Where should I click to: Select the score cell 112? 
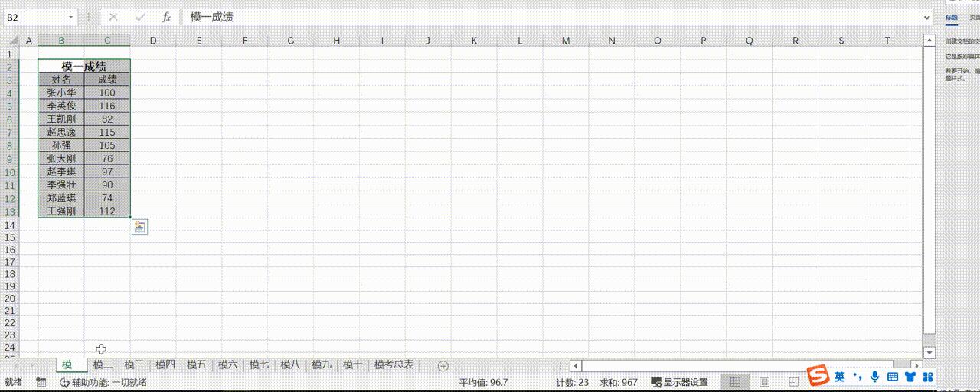coord(107,211)
